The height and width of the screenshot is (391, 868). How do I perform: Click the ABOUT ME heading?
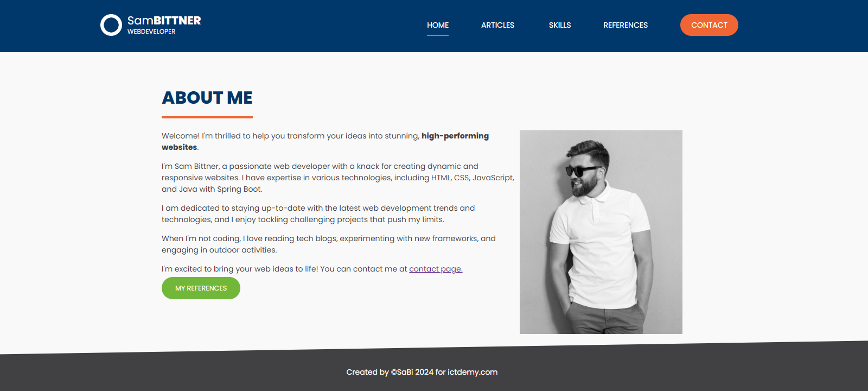[207, 98]
